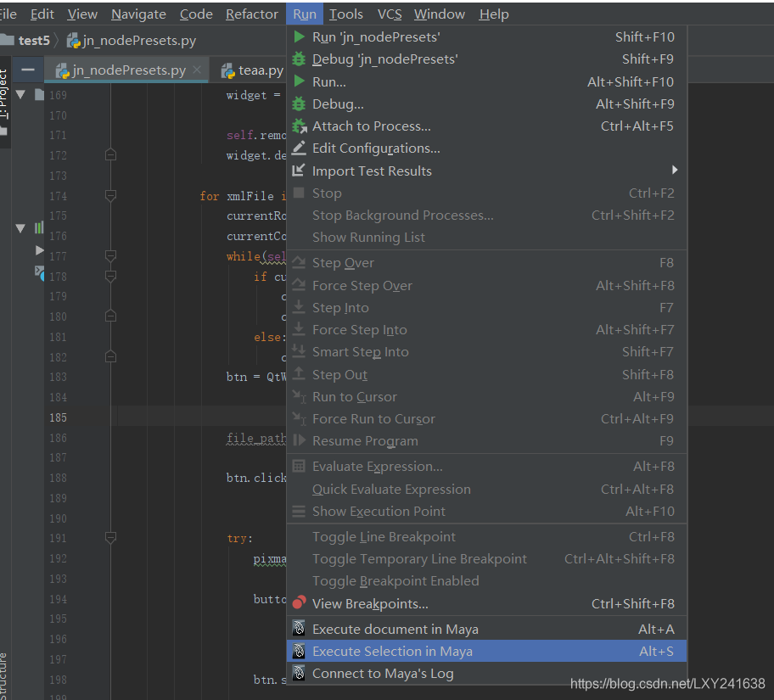Screen dimensions: 774x700
Task: Open the Help menu
Action: (x=494, y=14)
